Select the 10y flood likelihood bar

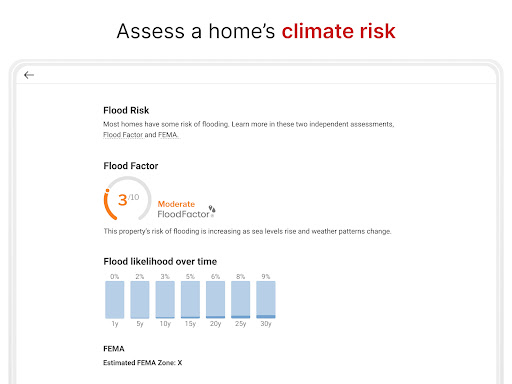165,300
